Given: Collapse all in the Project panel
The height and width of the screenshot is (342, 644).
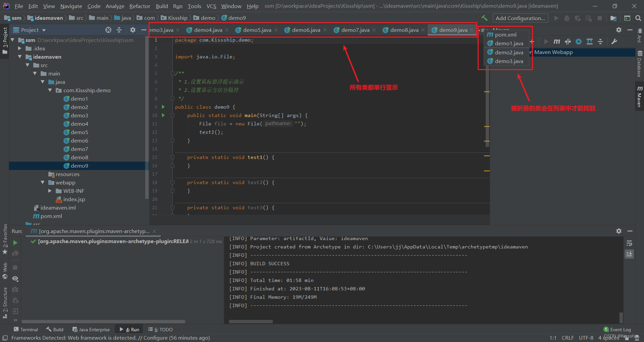Looking at the screenshot, I should [119, 30].
